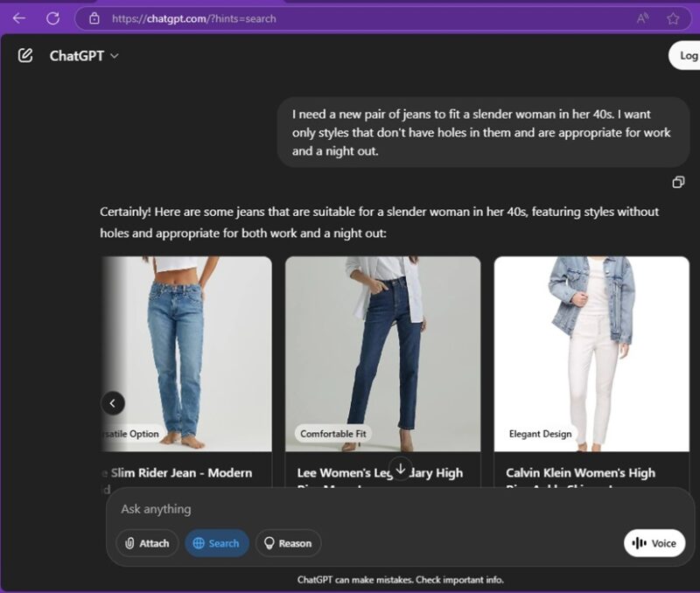Copy the assistant response using the copy icon
Viewport: 700px width, 593px height.
click(678, 183)
